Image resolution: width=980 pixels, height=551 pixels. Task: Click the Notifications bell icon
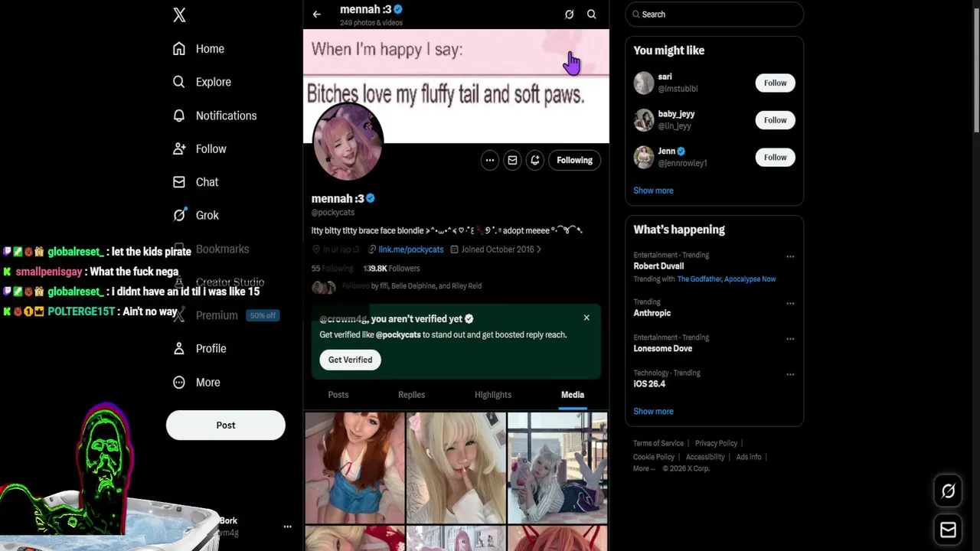coord(179,116)
